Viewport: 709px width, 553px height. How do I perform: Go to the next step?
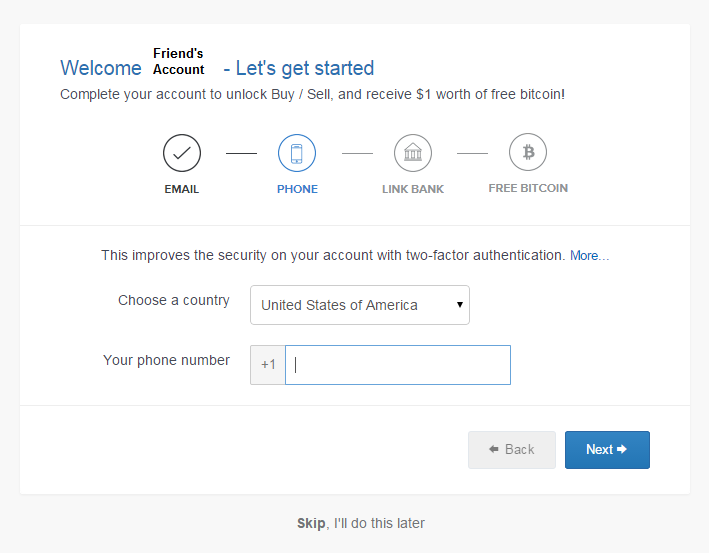(x=607, y=450)
